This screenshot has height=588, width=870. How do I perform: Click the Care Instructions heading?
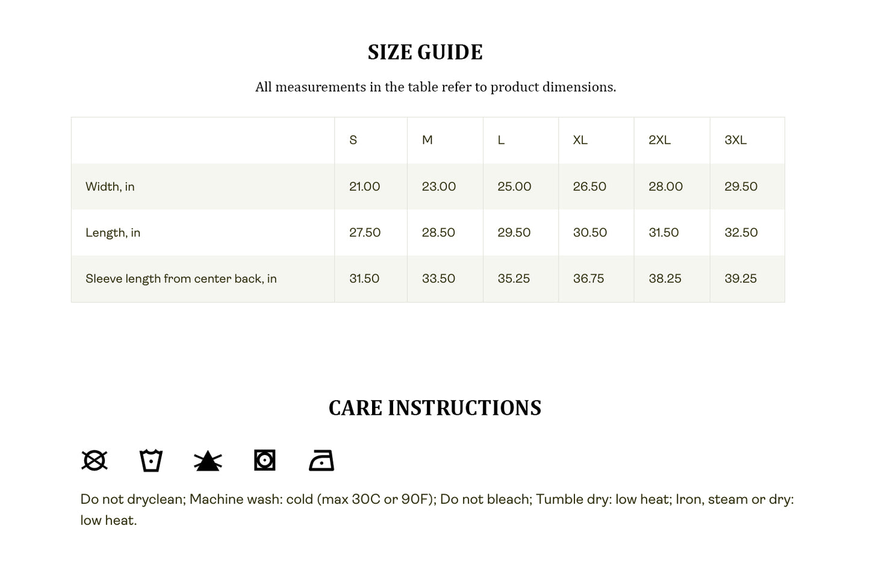pos(435,408)
